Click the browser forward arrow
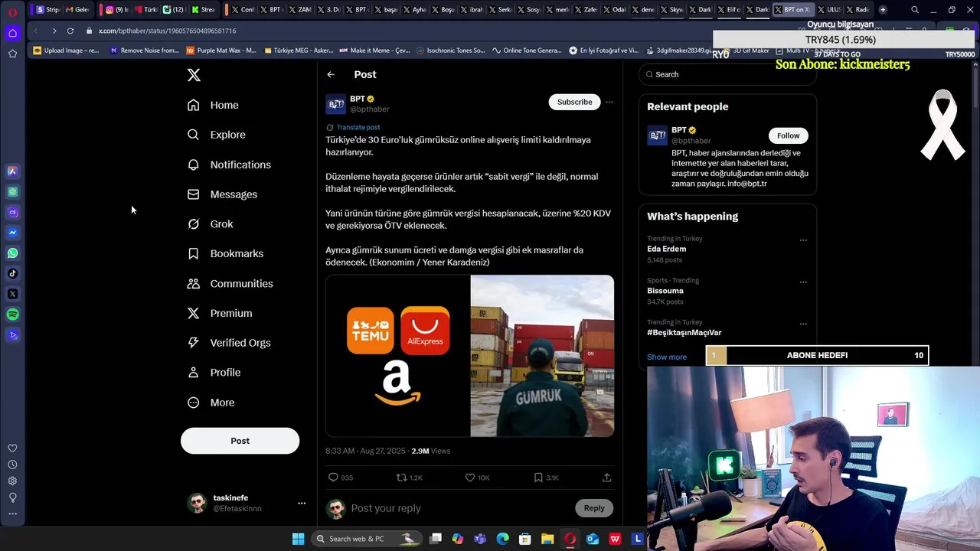This screenshot has width=980, height=551. point(54,31)
